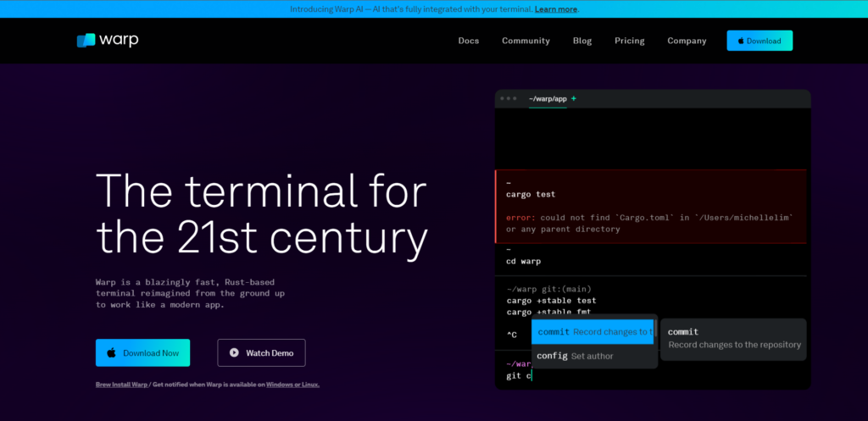
Task: Click the play icon in Watch Demo
Action: click(x=234, y=352)
